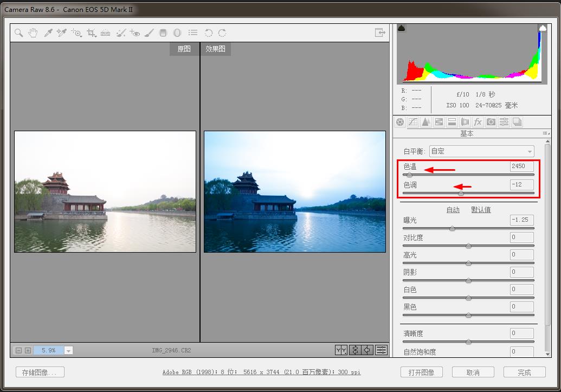Select the Color Sampler tool
This screenshot has width=561, height=392.
pos(62,33)
